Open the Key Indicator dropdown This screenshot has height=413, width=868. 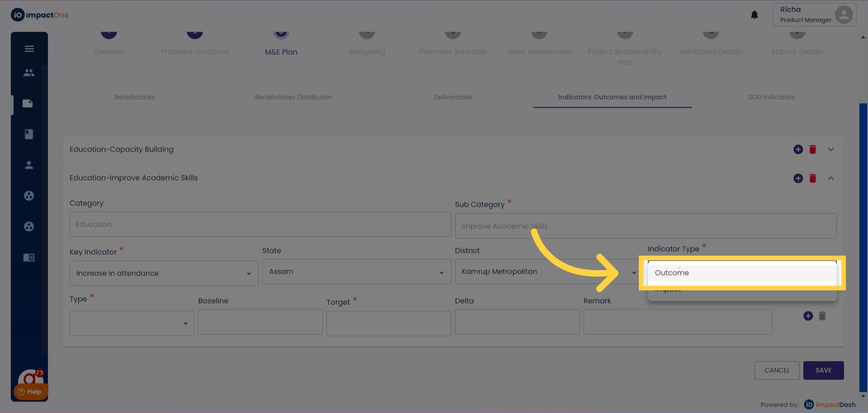click(164, 273)
